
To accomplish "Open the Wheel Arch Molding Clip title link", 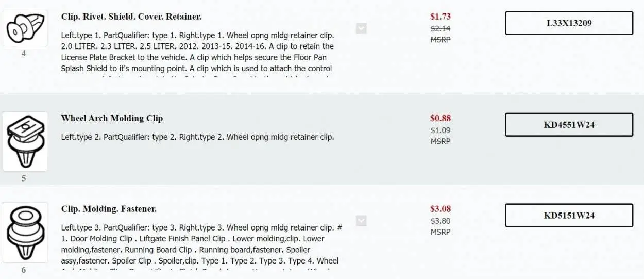I will tap(112, 118).
